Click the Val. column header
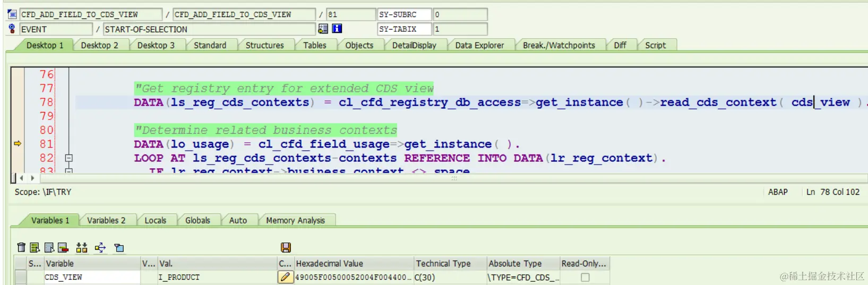Screen dimensions: 868x285 tap(218, 263)
